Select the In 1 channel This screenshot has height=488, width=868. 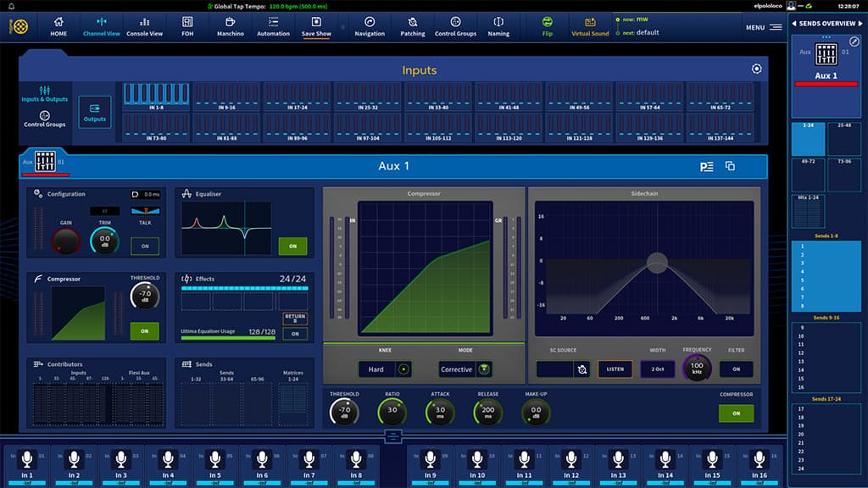click(27, 468)
